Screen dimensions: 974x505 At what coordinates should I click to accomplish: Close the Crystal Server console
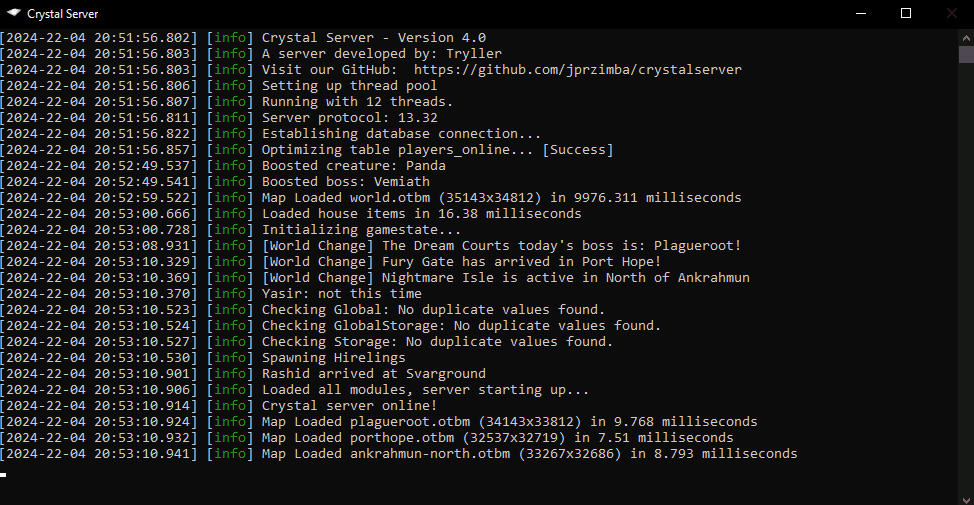click(x=951, y=14)
